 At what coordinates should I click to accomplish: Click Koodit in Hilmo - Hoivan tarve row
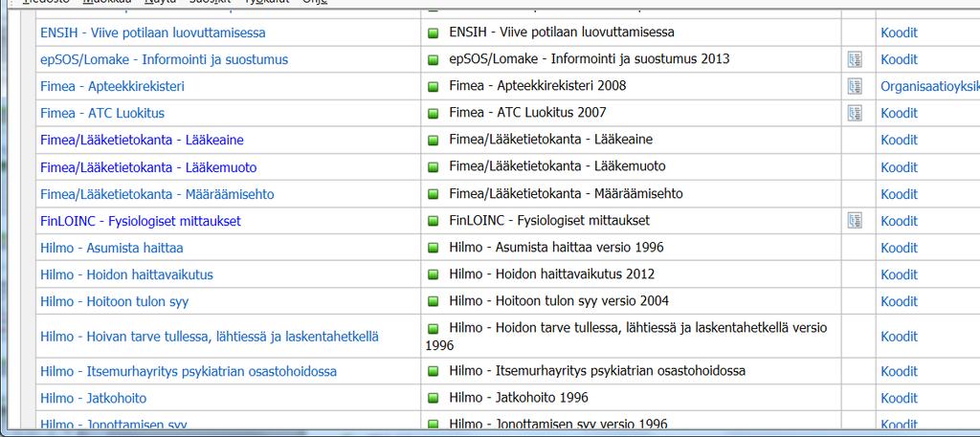click(899, 337)
